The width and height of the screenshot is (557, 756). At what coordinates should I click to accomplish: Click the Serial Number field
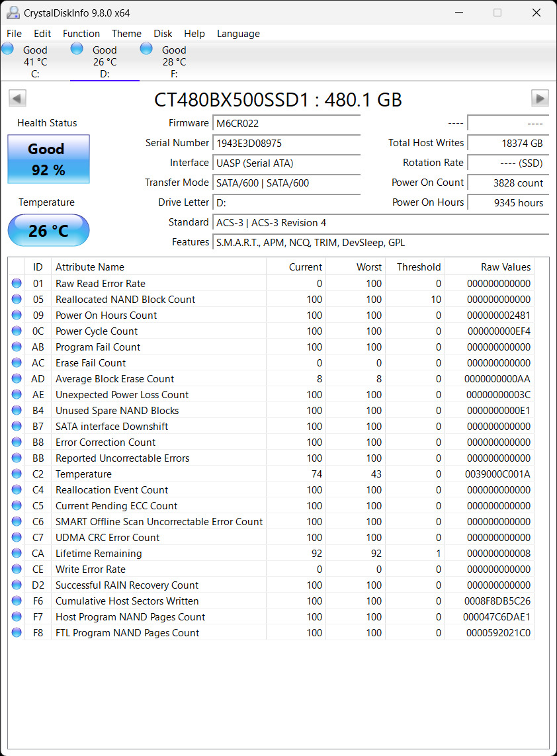pyautogui.click(x=286, y=143)
